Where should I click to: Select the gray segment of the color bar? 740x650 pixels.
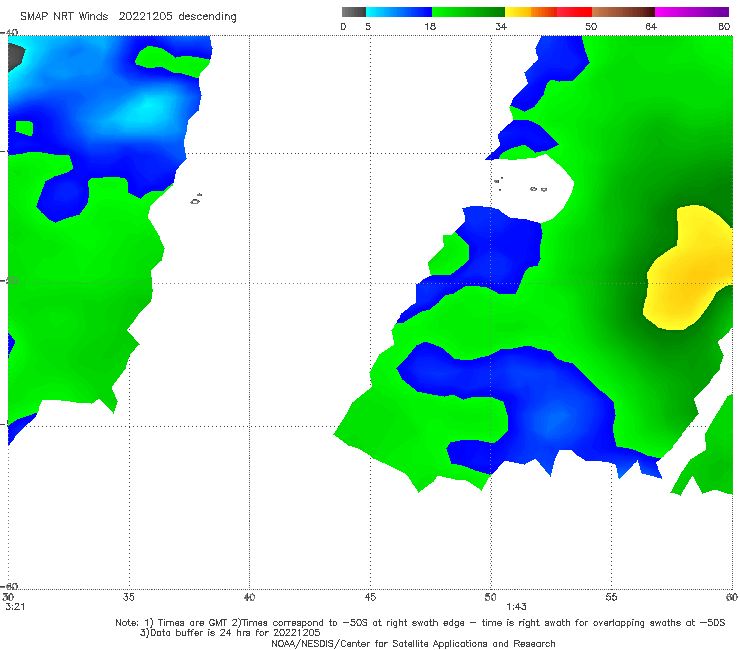point(354,12)
